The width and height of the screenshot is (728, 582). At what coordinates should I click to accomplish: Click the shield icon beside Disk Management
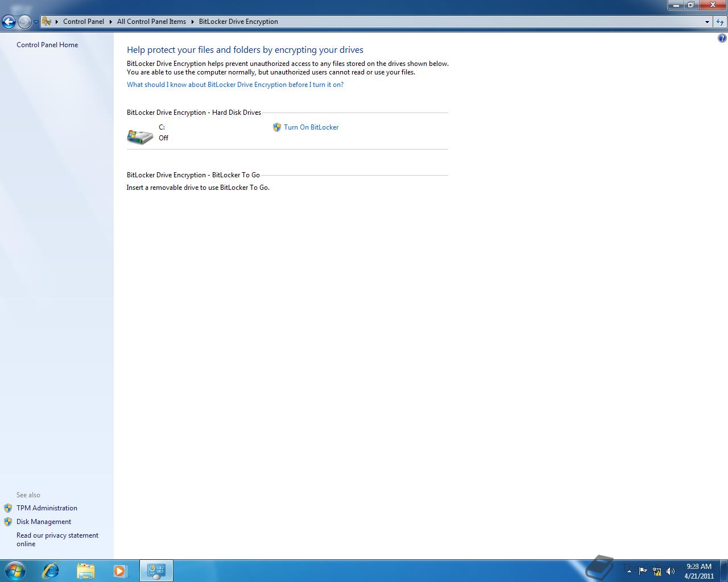[8, 522]
